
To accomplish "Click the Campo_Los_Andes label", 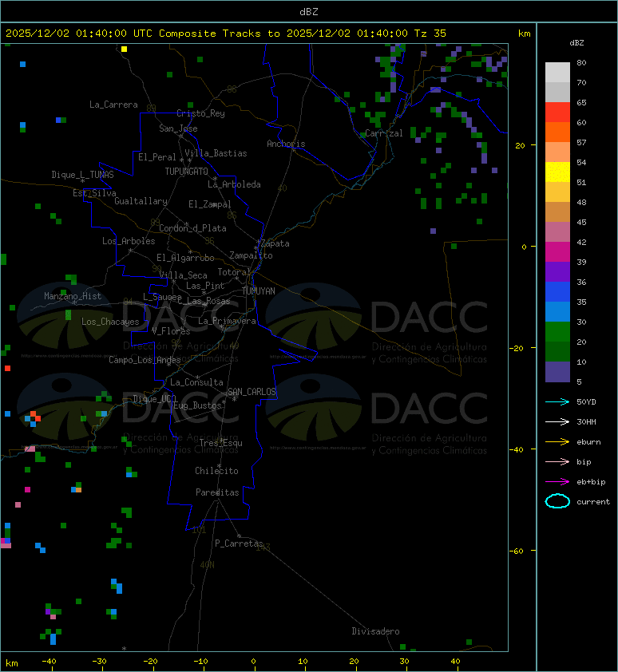I will pos(145,360).
